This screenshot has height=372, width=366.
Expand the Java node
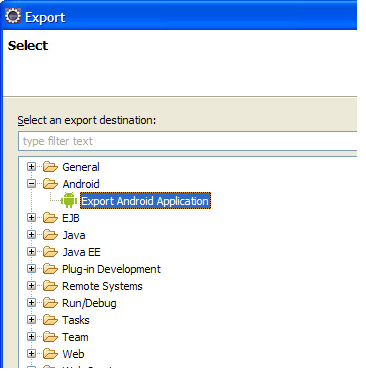[31, 235]
